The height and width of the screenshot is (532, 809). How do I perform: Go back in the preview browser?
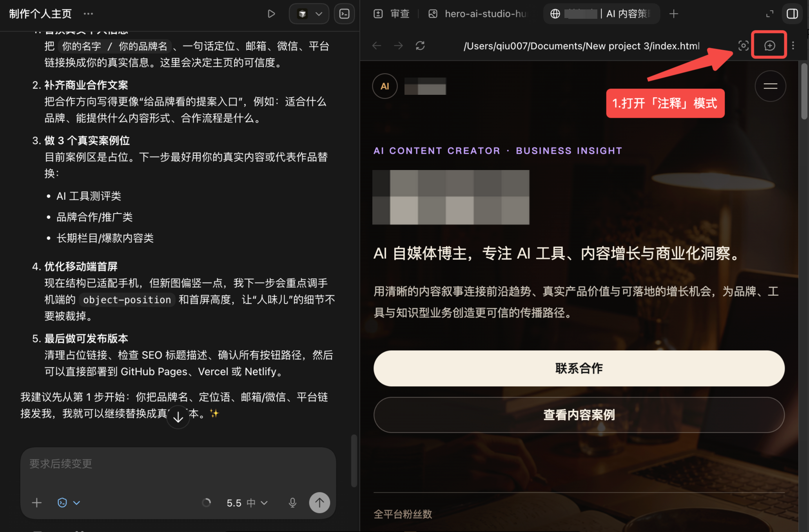click(x=377, y=46)
